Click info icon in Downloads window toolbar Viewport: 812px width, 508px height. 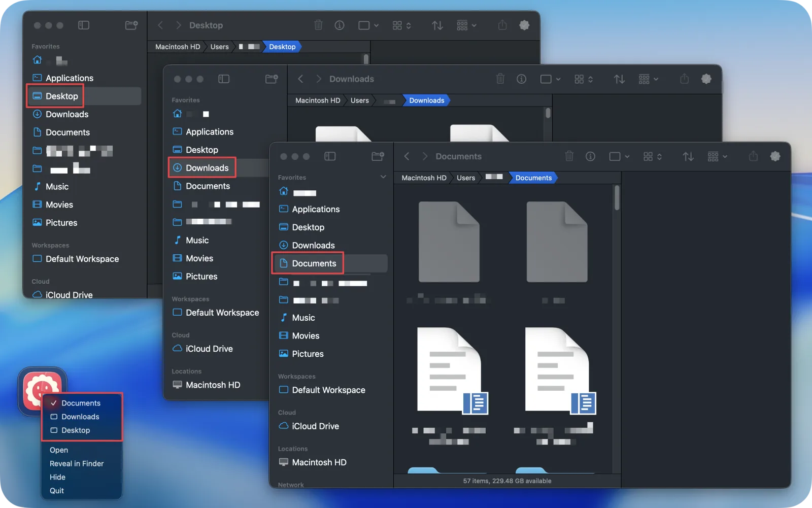(x=521, y=79)
